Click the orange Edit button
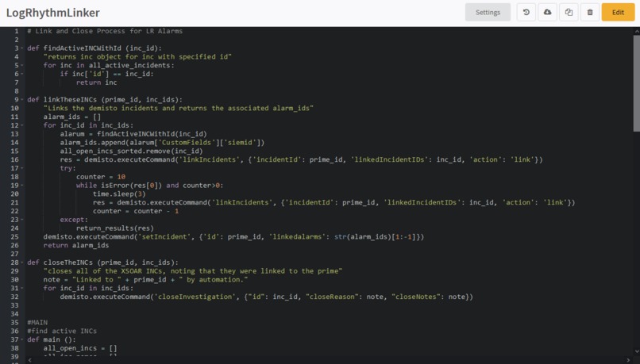Screen dimensions: 640x364 (x=618, y=12)
